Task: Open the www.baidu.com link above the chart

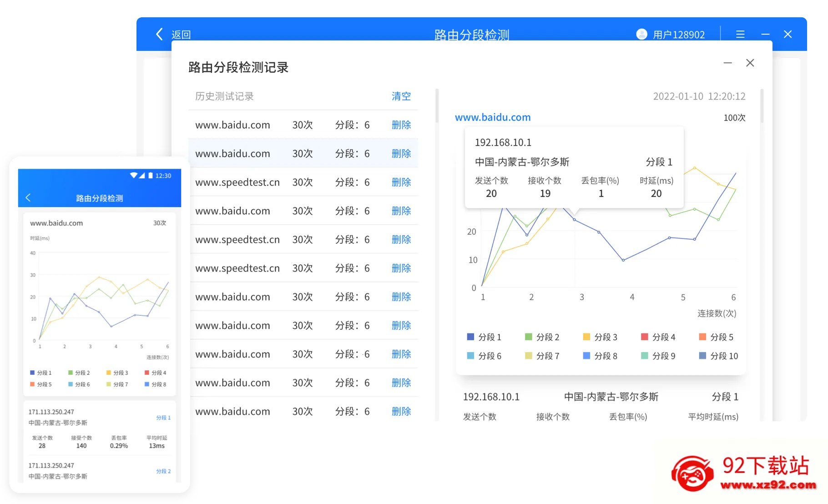Action: [x=493, y=117]
